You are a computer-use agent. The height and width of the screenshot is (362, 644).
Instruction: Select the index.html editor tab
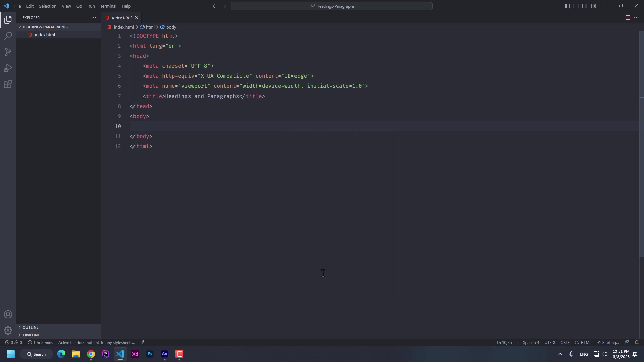[121, 18]
